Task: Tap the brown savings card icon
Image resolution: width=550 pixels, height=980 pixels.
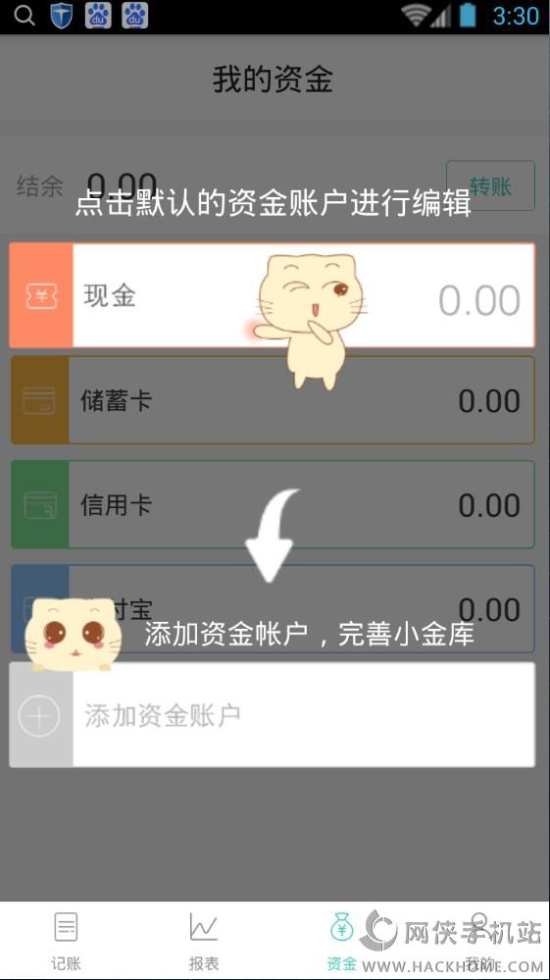Action: [x=39, y=400]
